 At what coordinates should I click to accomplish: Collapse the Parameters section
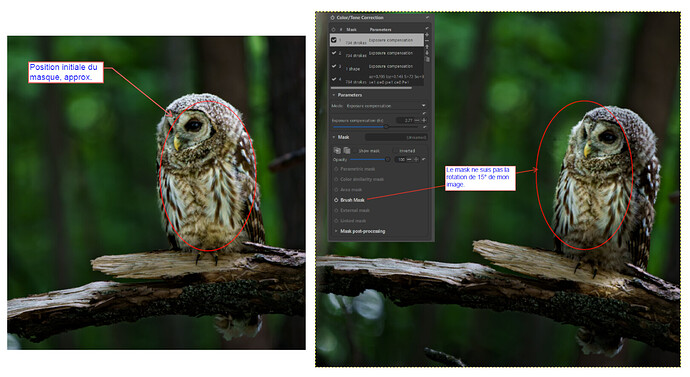pyautogui.click(x=334, y=95)
